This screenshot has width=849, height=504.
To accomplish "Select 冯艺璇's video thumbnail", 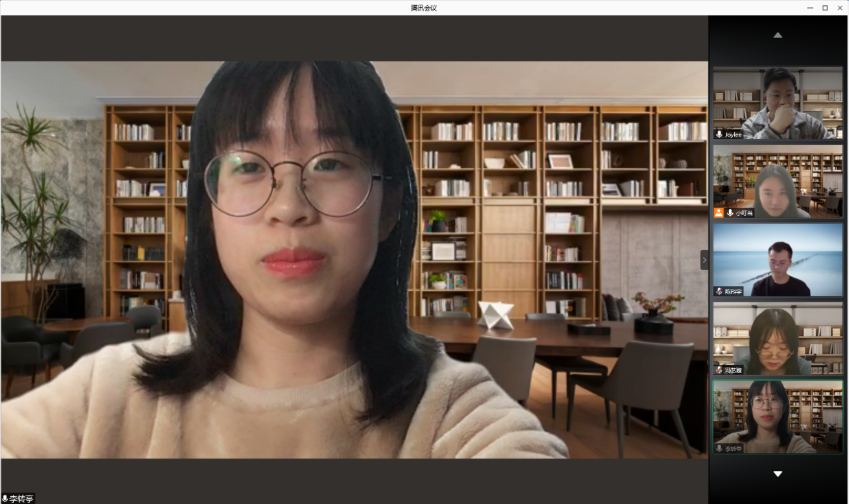I will [777, 338].
